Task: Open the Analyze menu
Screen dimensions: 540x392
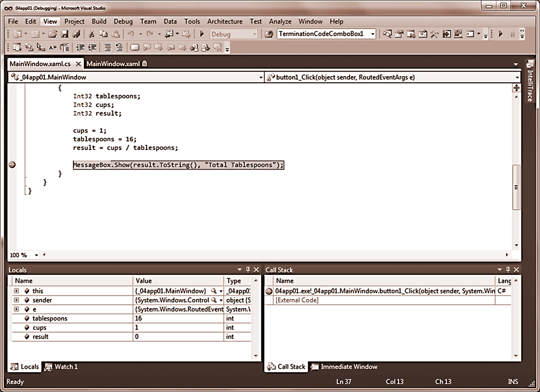Action: pos(280,21)
